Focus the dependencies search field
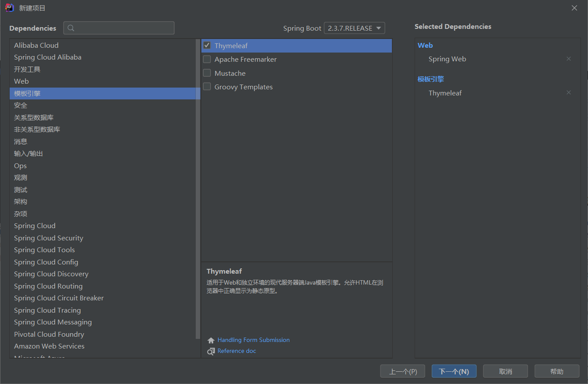This screenshot has width=588, height=384. point(119,28)
